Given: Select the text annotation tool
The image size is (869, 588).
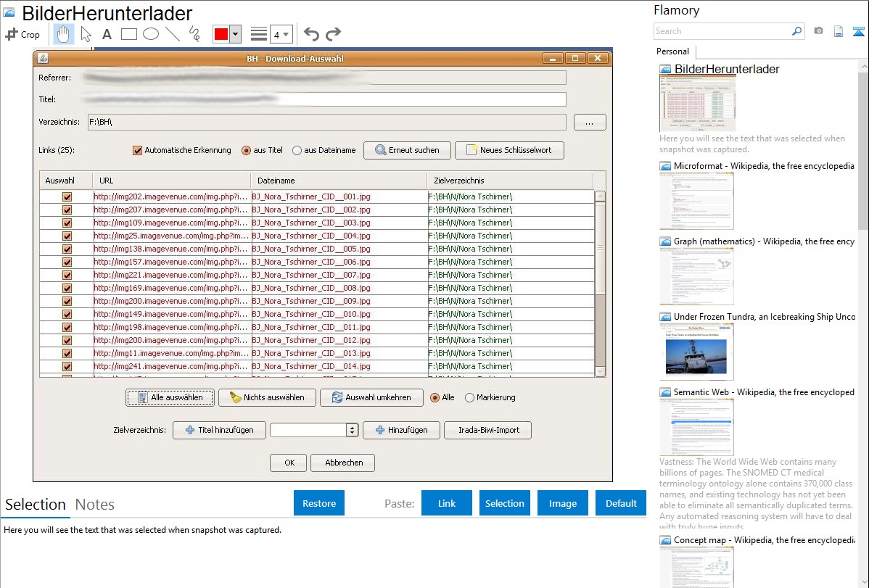Looking at the screenshot, I should [x=107, y=34].
